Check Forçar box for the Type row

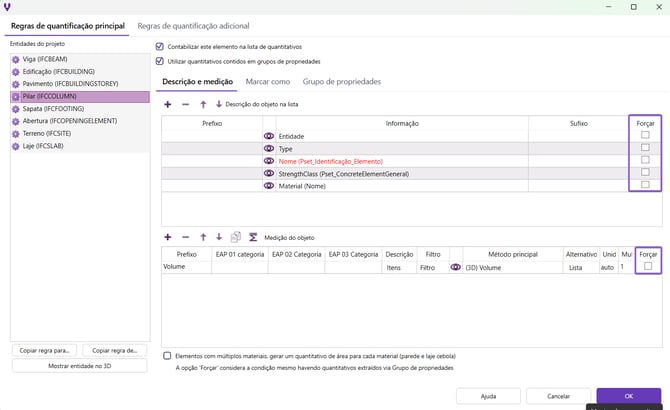(645, 147)
